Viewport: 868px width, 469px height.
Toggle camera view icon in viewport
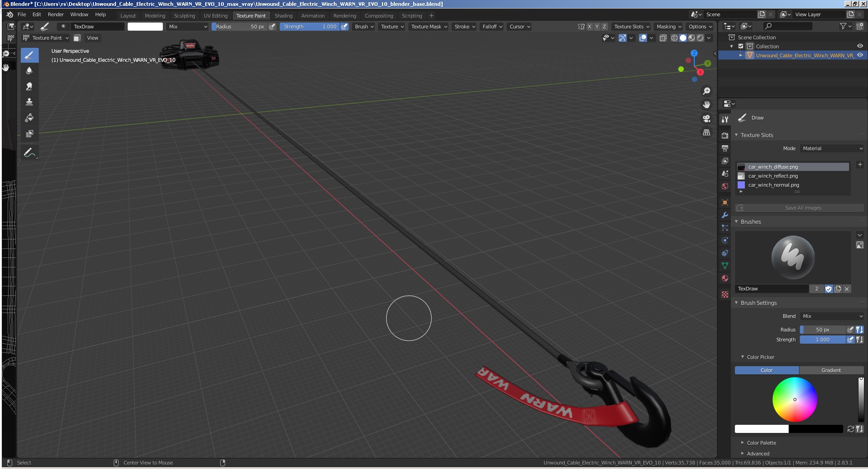[x=706, y=119]
